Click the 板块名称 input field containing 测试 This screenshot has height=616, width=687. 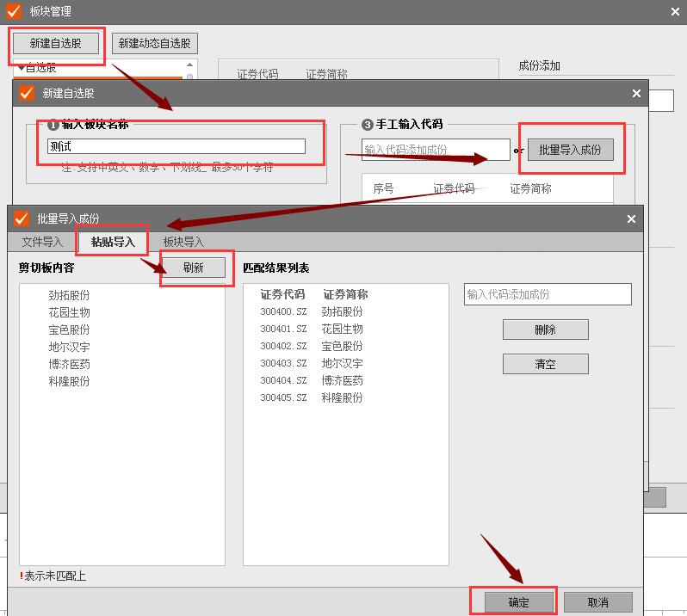[x=176, y=146]
